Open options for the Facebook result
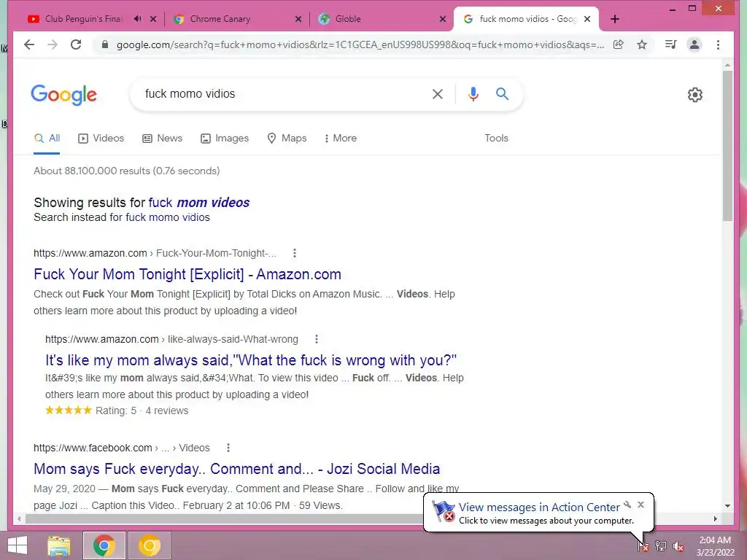The image size is (747, 560). click(x=228, y=448)
